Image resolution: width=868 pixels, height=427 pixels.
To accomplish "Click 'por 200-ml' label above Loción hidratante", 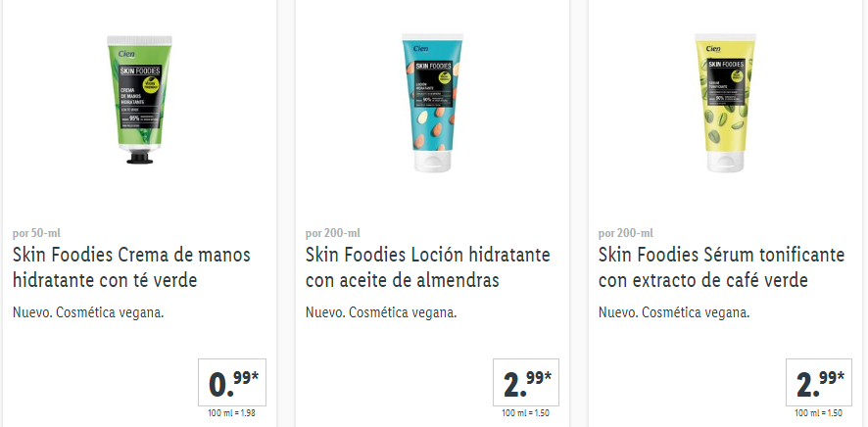I will tap(333, 233).
